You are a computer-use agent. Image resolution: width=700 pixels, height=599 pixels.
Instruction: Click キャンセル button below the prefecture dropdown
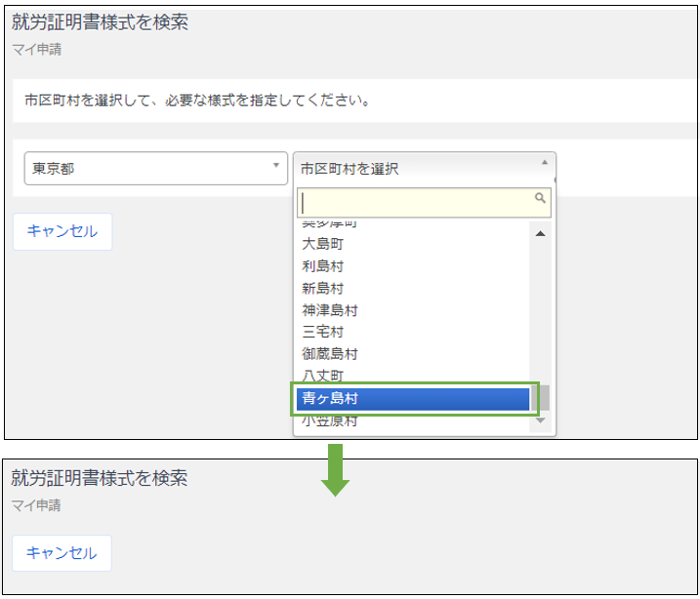(62, 231)
